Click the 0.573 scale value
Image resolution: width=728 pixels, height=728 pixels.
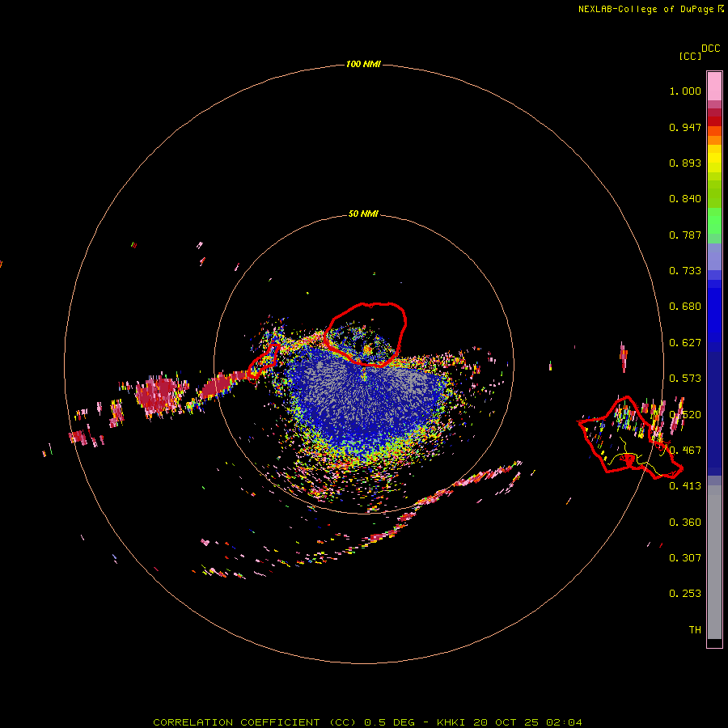685,379
